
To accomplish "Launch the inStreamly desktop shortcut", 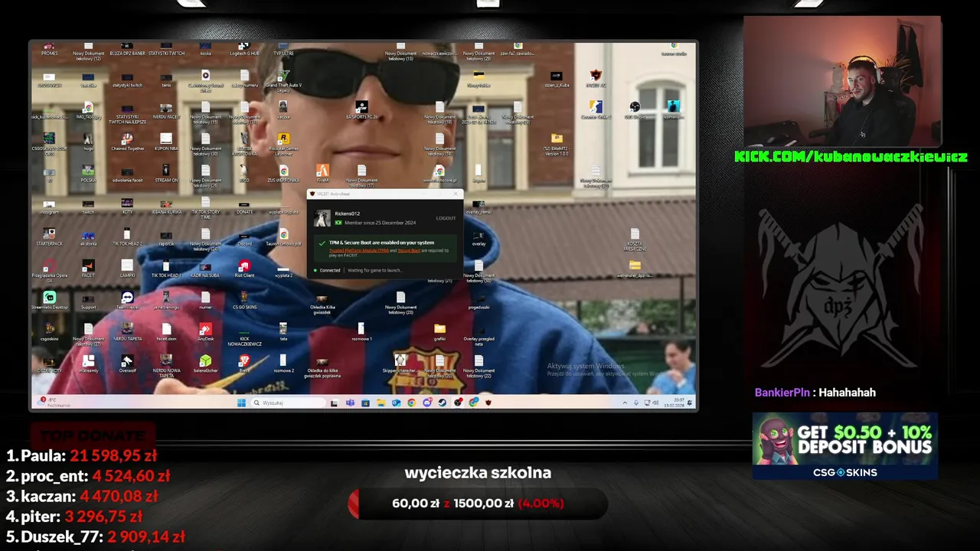I will 88,364.
